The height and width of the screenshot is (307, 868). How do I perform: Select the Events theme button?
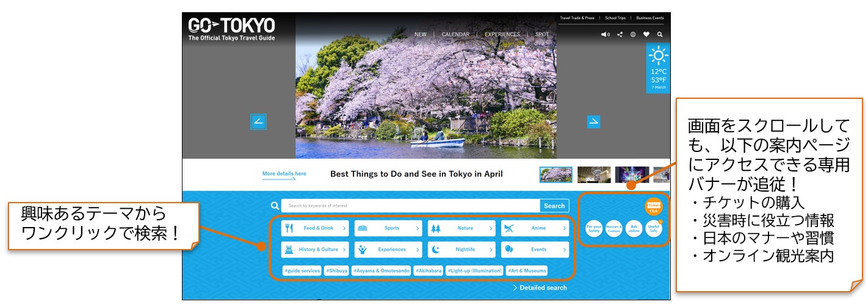535,250
